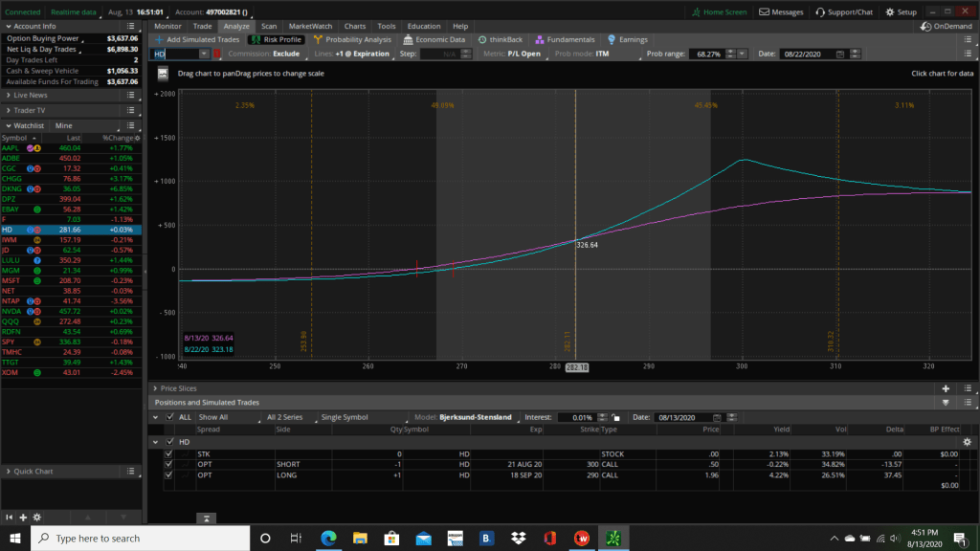Switch to the Charts tab
The image size is (980, 551).
coord(354,26)
